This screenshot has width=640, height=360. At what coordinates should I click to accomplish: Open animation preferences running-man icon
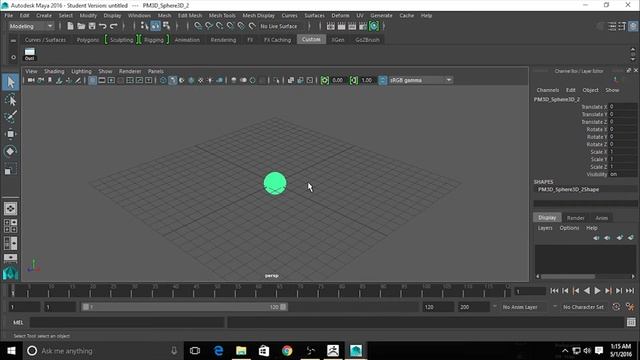click(x=630, y=307)
